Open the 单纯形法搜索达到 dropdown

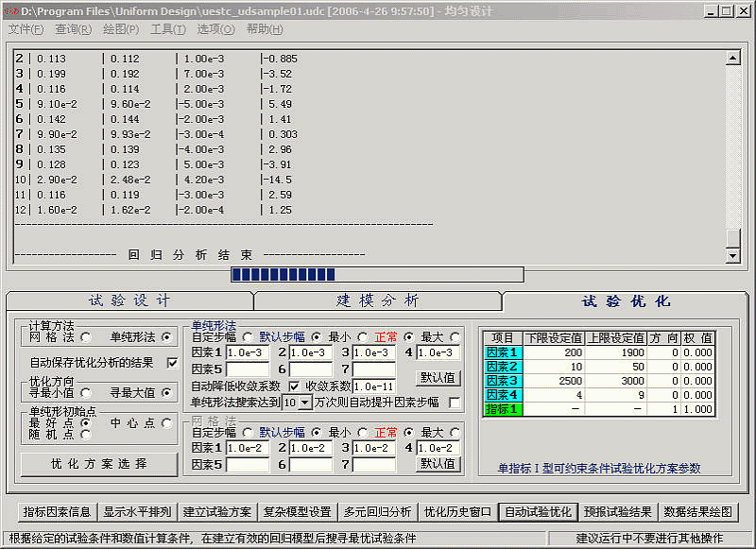304,403
